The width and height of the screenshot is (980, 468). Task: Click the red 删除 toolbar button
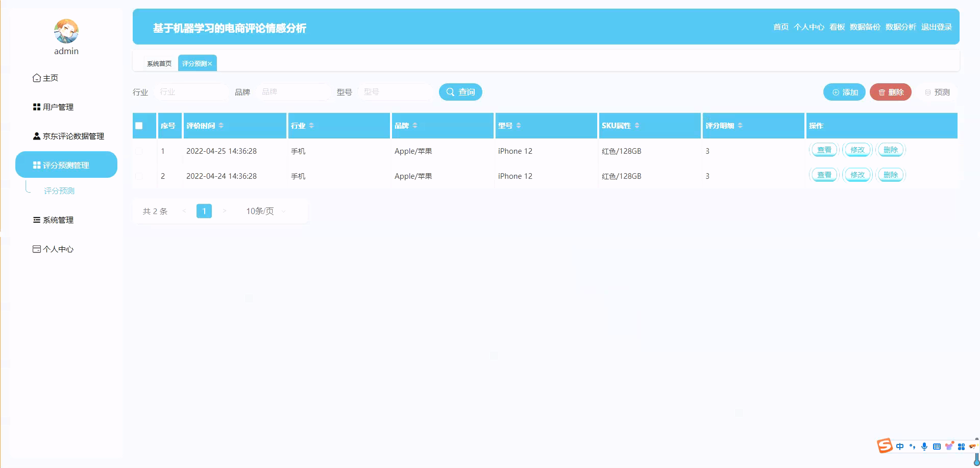[x=891, y=92]
